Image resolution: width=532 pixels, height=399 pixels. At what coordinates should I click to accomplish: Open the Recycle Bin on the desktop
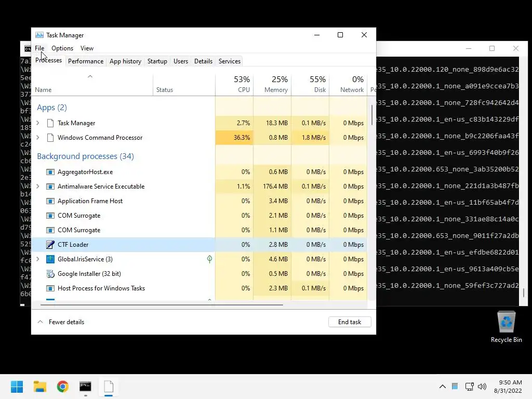[506, 327]
